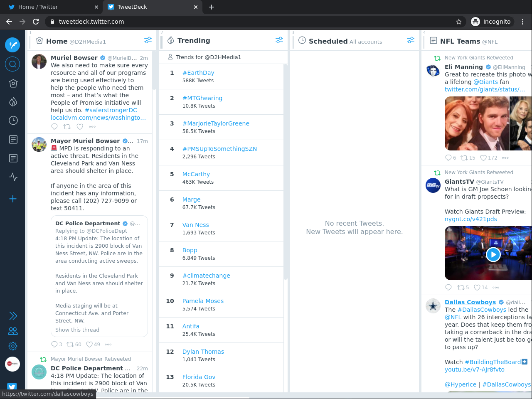Reply to Eli Manning's tweet
This screenshot has height=399, width=532.
(x=448, y=158)
